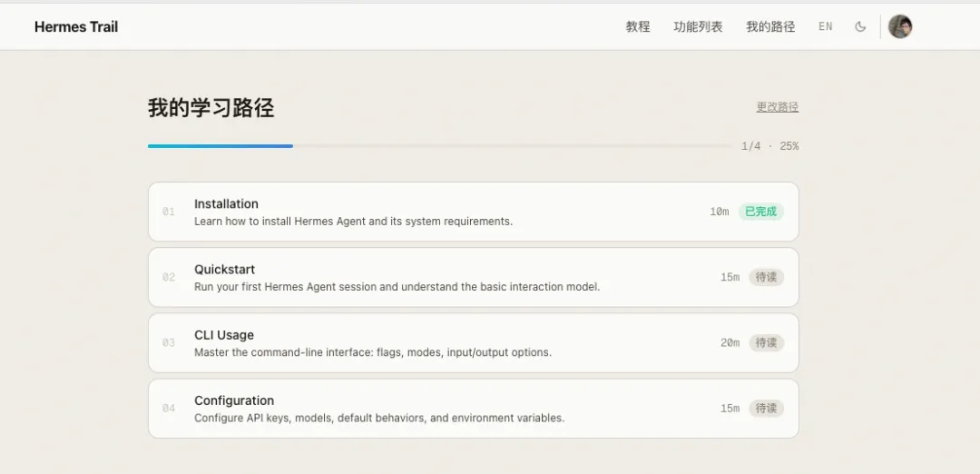980x474 pixels.
Task: Click description 'Run your first Hermes Agent session'
Action: tap(397, 287)
